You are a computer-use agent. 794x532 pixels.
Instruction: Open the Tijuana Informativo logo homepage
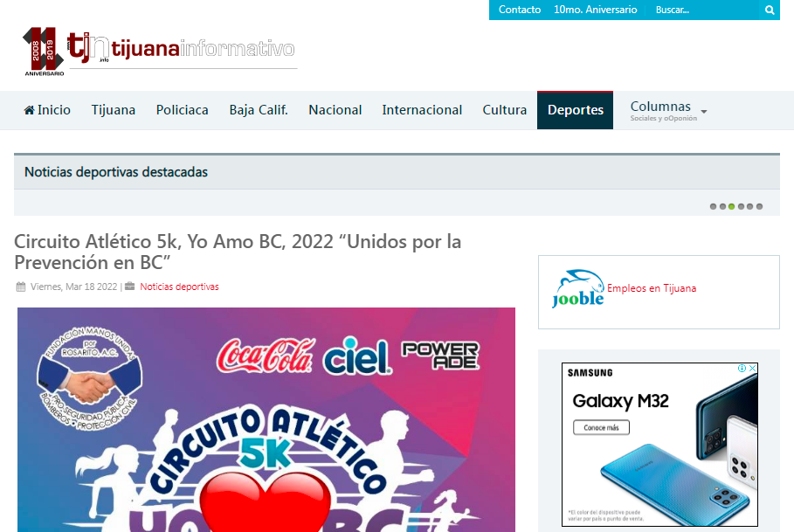coord(183,49)
